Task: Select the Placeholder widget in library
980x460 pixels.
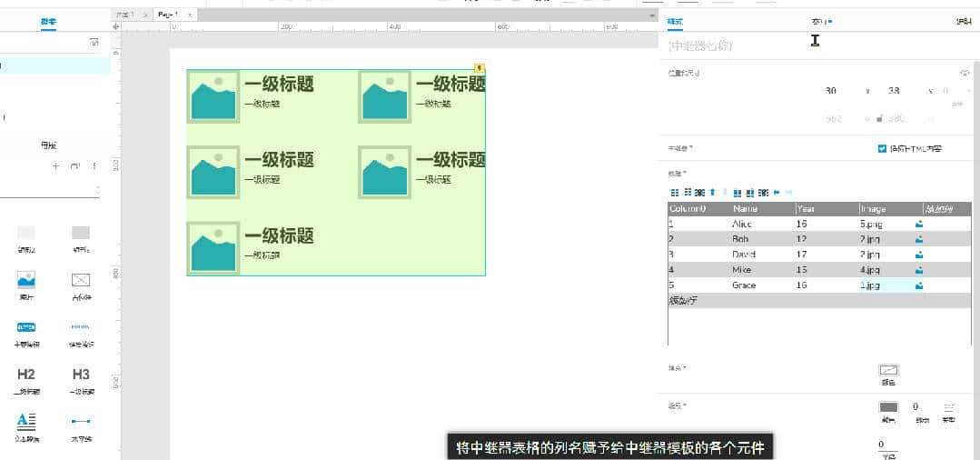Action: [x=81, y=280]
